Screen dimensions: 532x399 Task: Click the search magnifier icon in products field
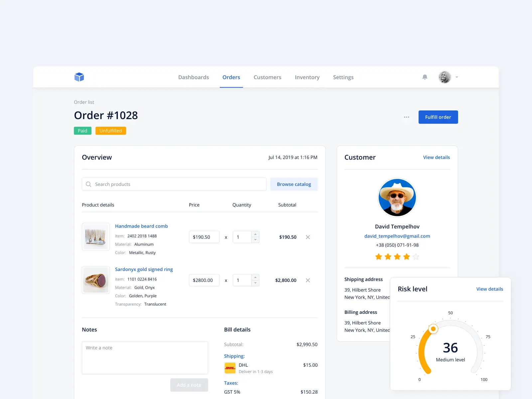[88, 184]
